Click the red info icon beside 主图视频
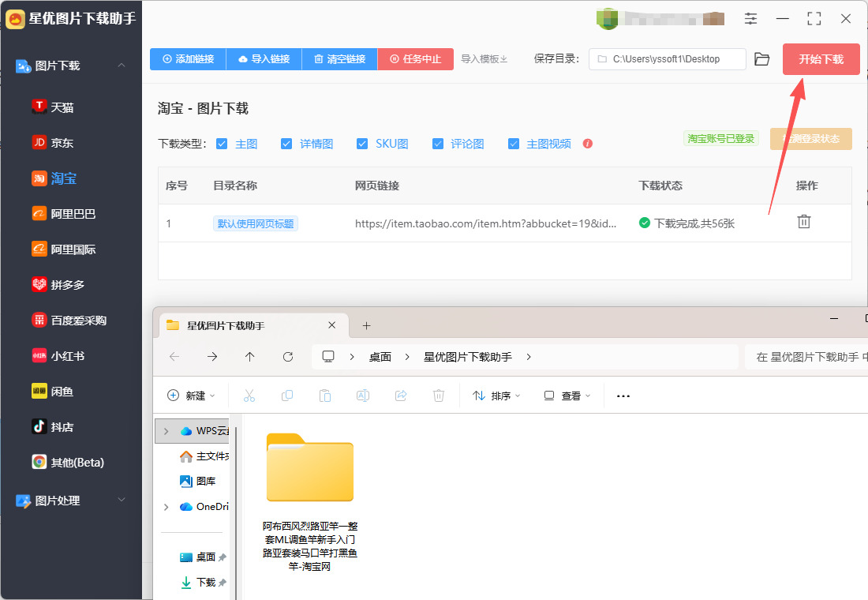This screenshot has height=600, width=868. point(587,144)
